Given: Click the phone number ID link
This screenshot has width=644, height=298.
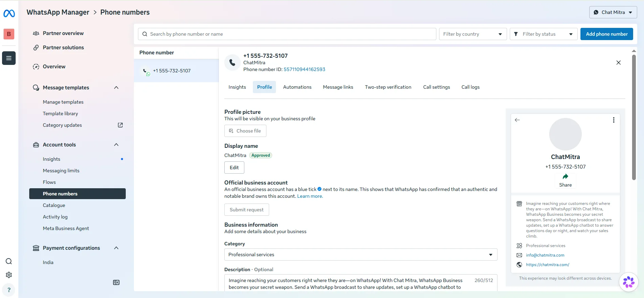Looking at the screenshot, I should [304, 69].
